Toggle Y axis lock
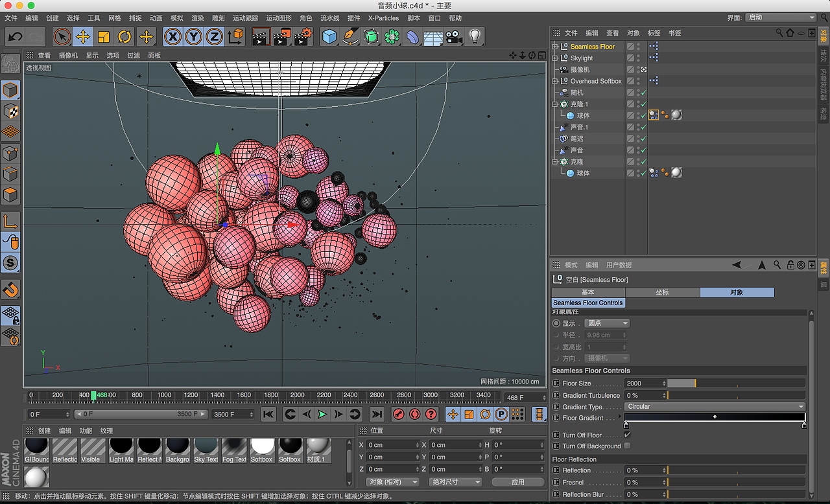This screenshot has width=830, height=504. point(193,37)
